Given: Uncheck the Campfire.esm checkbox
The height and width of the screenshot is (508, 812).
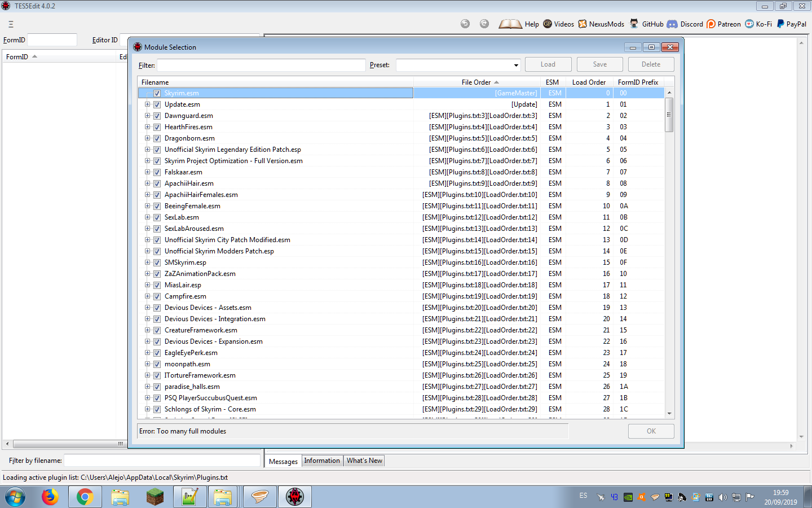Looking at the screenshot, I should tap(157, 296).
